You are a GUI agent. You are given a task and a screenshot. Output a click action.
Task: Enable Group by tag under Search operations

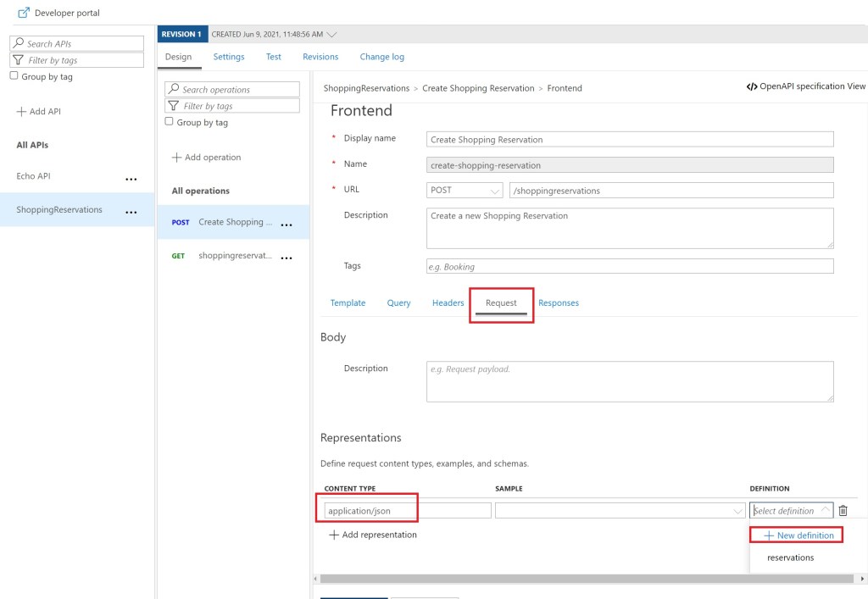(170, 122)
